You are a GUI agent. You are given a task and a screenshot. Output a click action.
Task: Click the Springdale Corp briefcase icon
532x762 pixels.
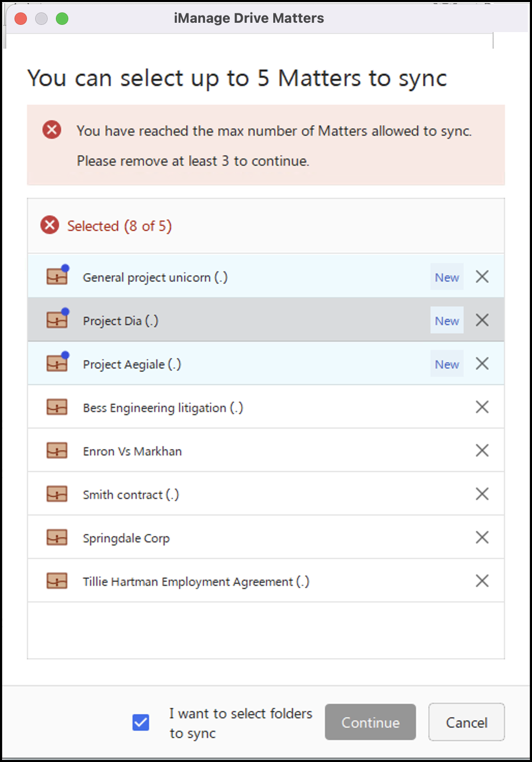point(57,538)
